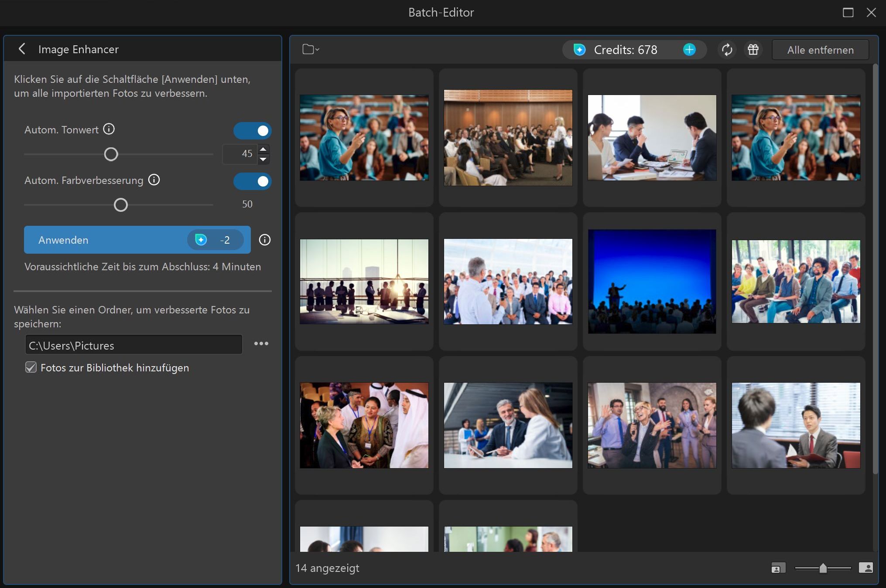886x588 pixels.
Task: Increase Tonwert value with up arrow
Action: (263, 150)
